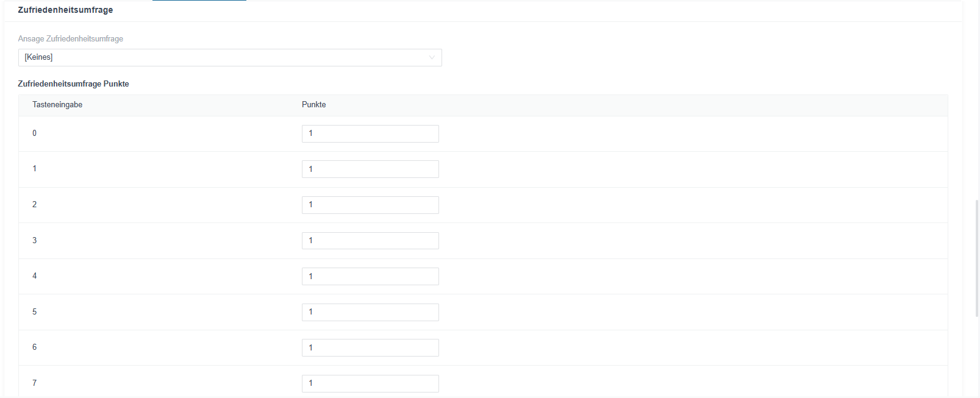
Task: Click the Punkte column header
Action: (314, 105)
